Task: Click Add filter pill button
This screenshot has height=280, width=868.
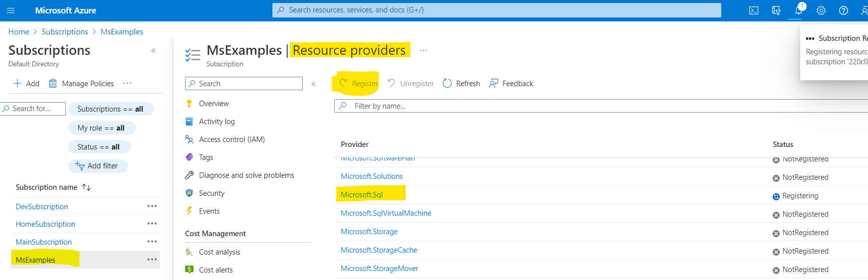Action: pyautogui.click(x=98, y=166)
